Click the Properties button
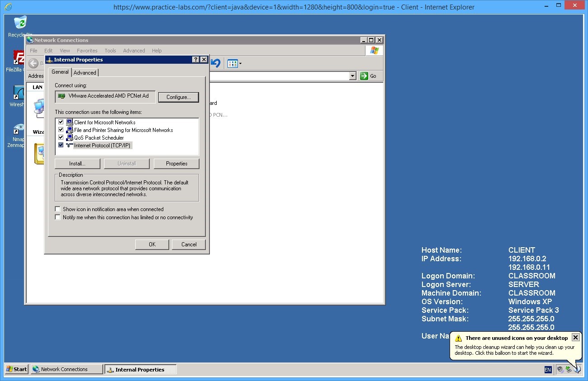 point(176,164)
